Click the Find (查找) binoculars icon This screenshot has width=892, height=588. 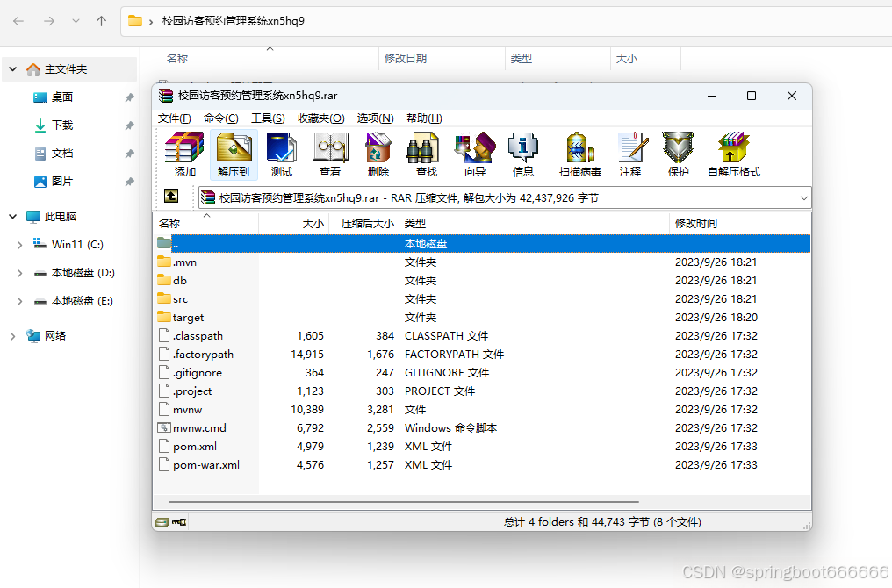427,154
